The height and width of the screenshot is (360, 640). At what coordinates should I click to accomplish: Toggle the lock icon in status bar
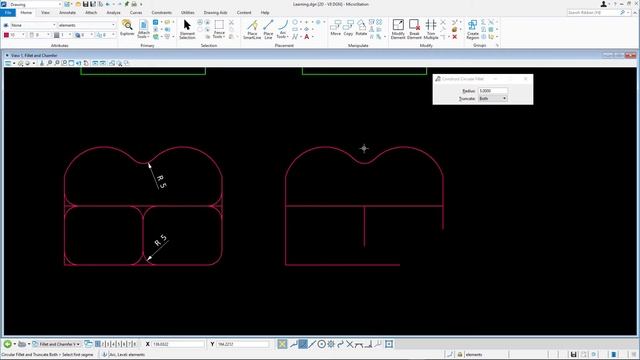point(460,354)
